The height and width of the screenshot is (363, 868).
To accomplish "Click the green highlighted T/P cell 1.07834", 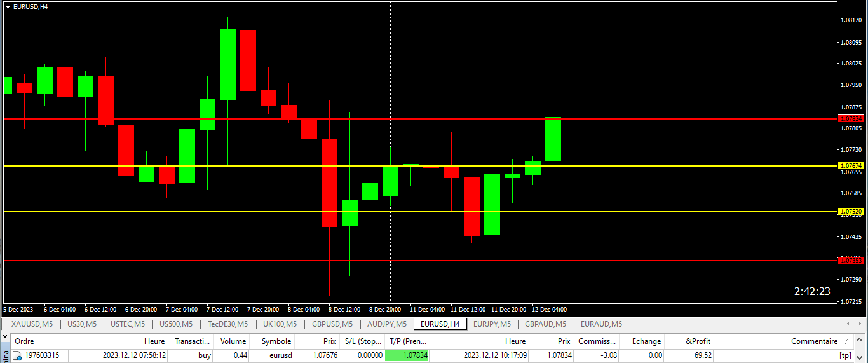I will [407, 355].
